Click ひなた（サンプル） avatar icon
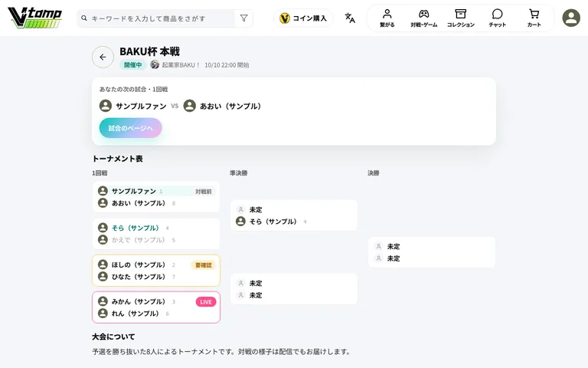This screenshot has height=368, width=588. [103, 276]
